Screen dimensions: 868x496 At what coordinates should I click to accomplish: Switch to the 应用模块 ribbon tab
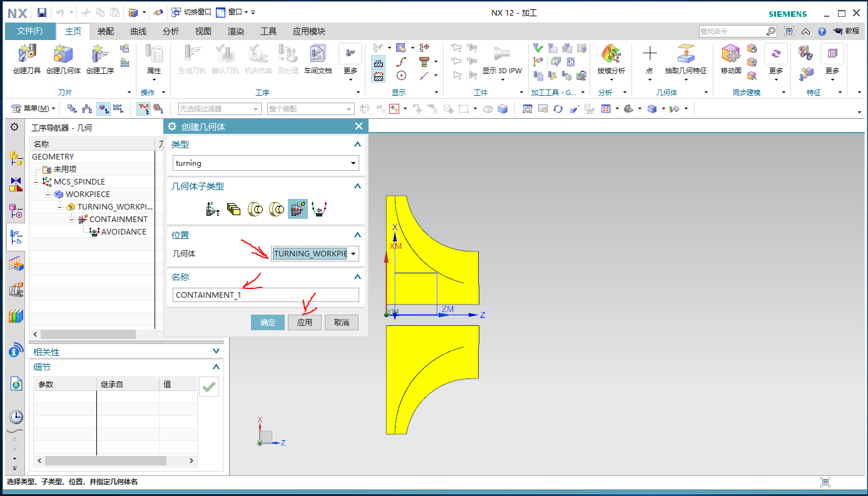pos(309,31)
